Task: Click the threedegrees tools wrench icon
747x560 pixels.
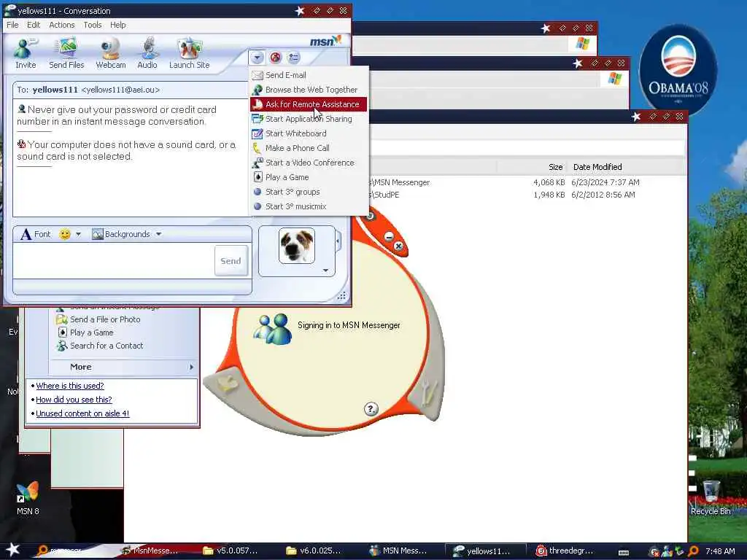Action: tap(429, 392)
